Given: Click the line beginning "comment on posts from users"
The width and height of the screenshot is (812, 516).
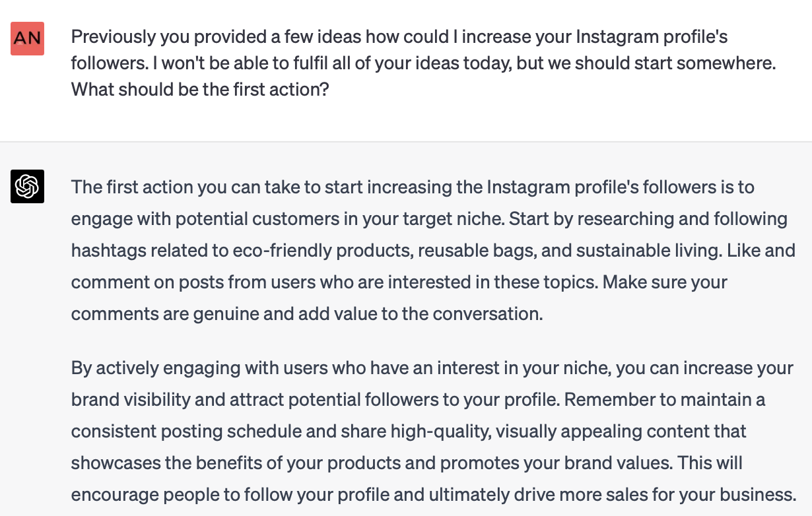Looking at the screenshot, I should click(x=399, y=282).
